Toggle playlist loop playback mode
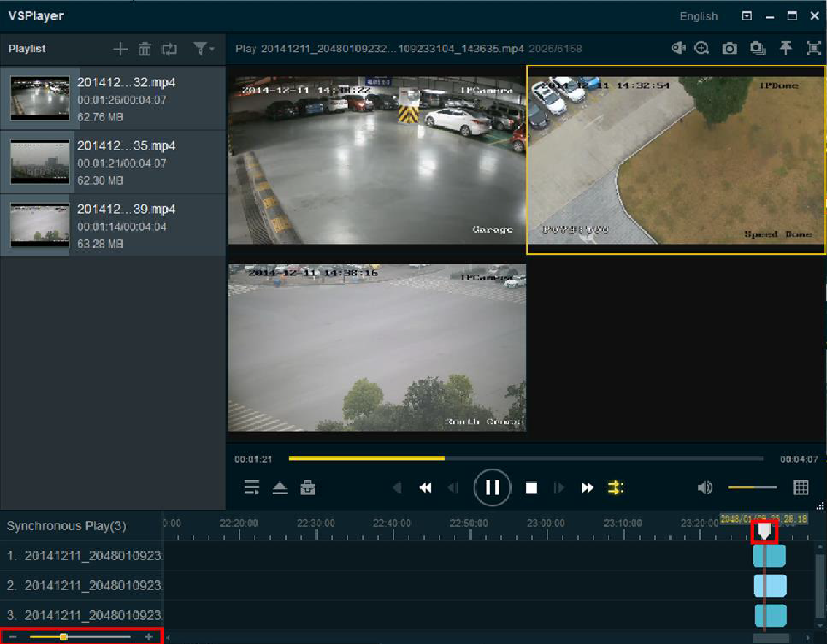The width and height of the screenshot is (827, 644). (x=170, y=49)
